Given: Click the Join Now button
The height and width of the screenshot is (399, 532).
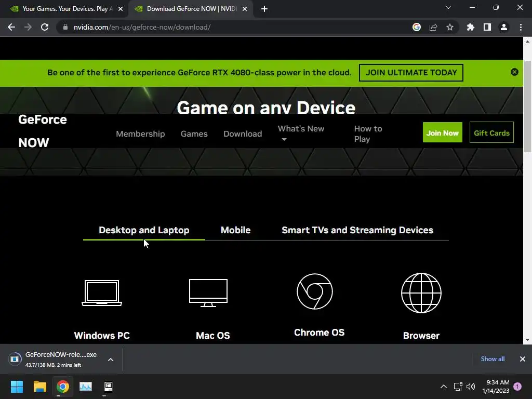Looking at the screenshot, I should click(x=443, y=132).
